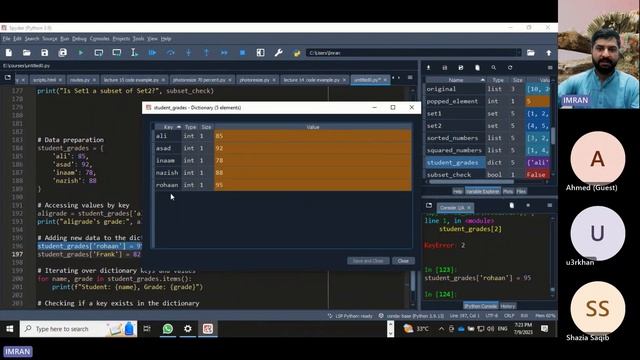Open editor pane options hamburger menu
This screenshot has height=360, width=640.
(x=410, y=78)
